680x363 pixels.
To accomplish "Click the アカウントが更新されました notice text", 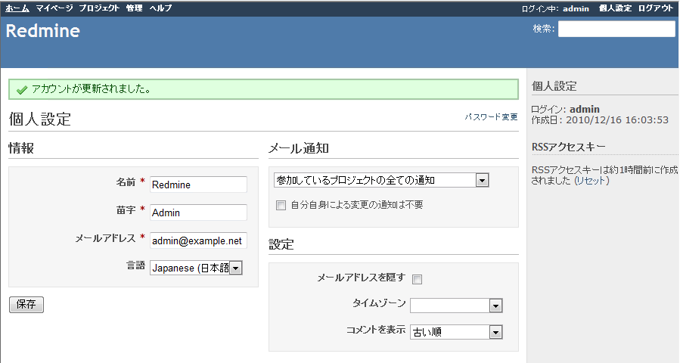I will pyautogui.click(x=91, y=89).
